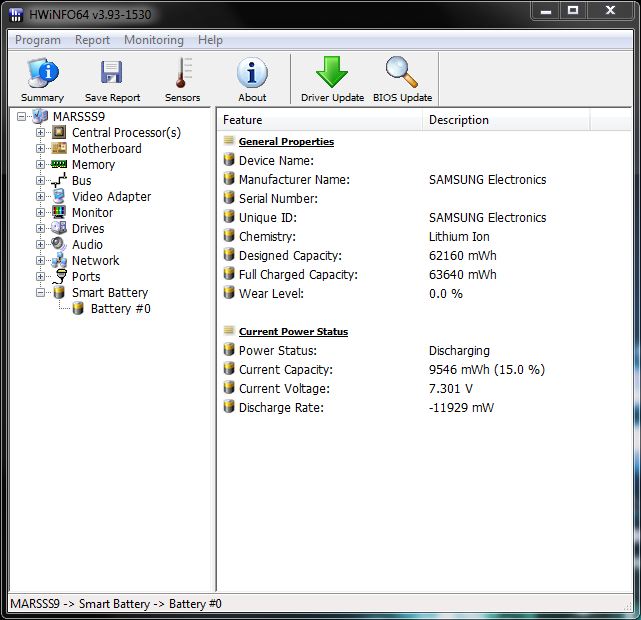The image size is (641, 620).
Task: Open the Sensors thermometer icon
Action: click(x=183, y=73)
